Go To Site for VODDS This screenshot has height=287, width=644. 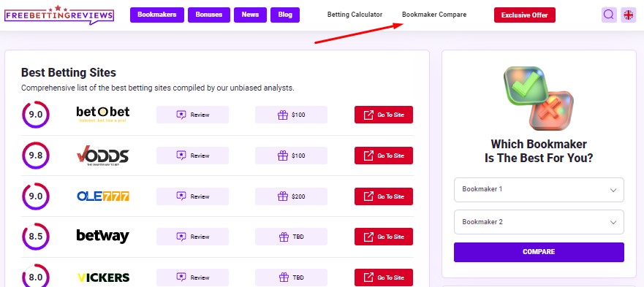(x=384, y=156)
